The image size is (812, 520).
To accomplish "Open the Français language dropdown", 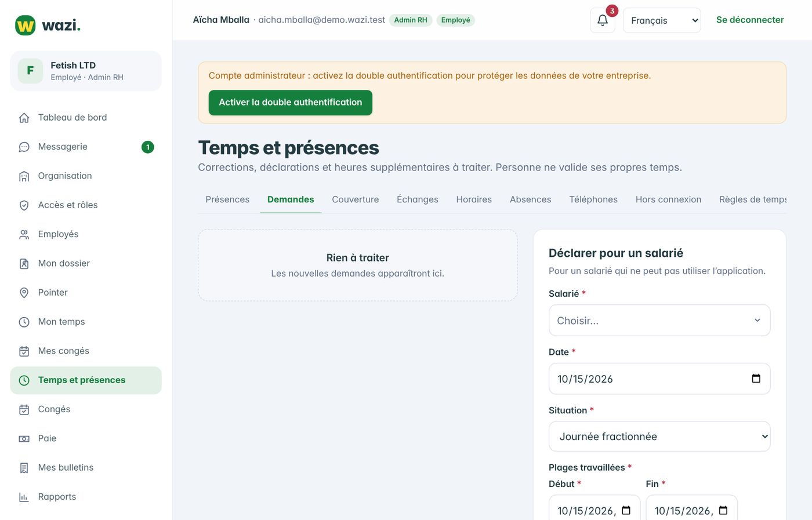I will (662, 20).
